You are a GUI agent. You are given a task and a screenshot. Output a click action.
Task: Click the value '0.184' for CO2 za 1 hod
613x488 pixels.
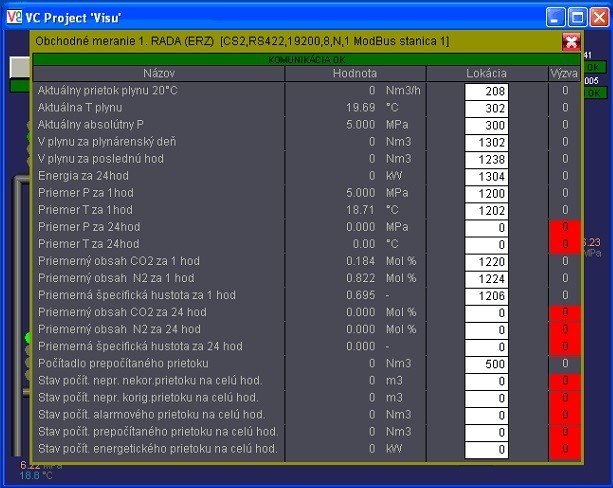coord(360,261)
